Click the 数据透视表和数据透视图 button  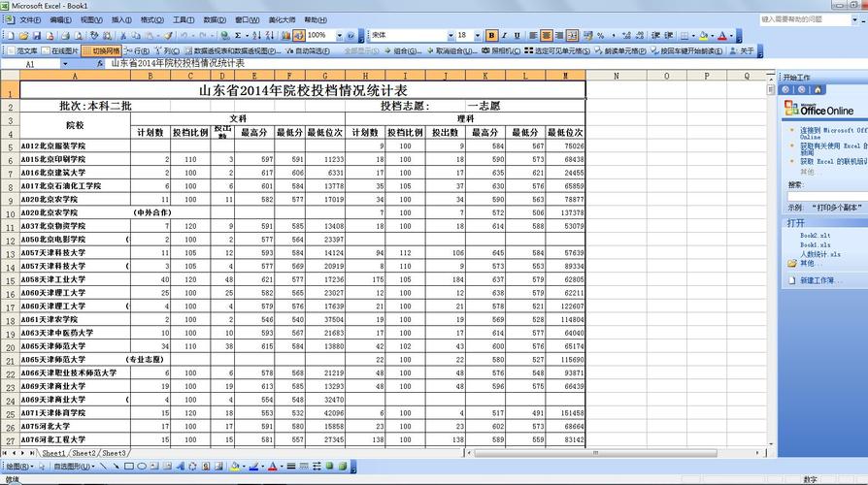(233, 50)
